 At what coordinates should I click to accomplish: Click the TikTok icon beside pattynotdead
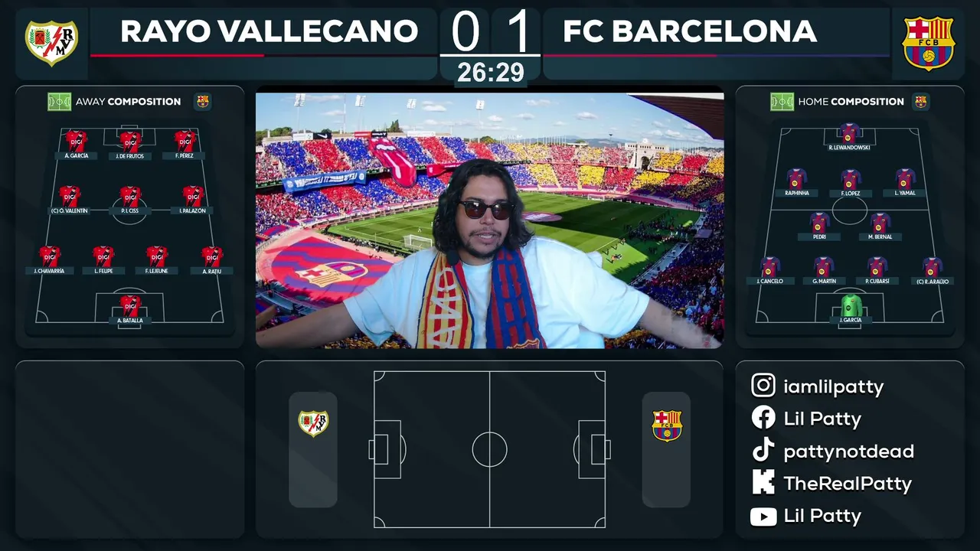763,451
